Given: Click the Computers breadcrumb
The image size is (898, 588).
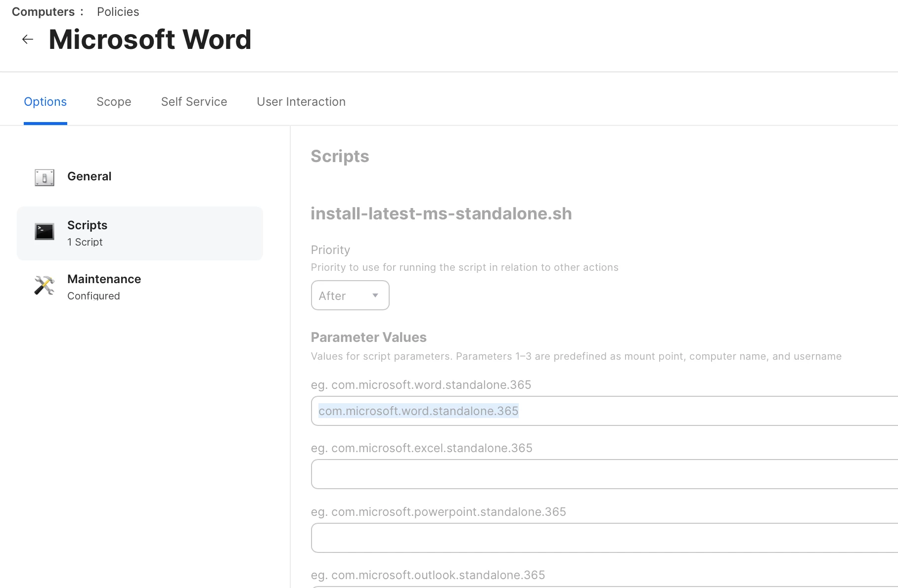Looking at the screenshot, I should tap(44, 12).
